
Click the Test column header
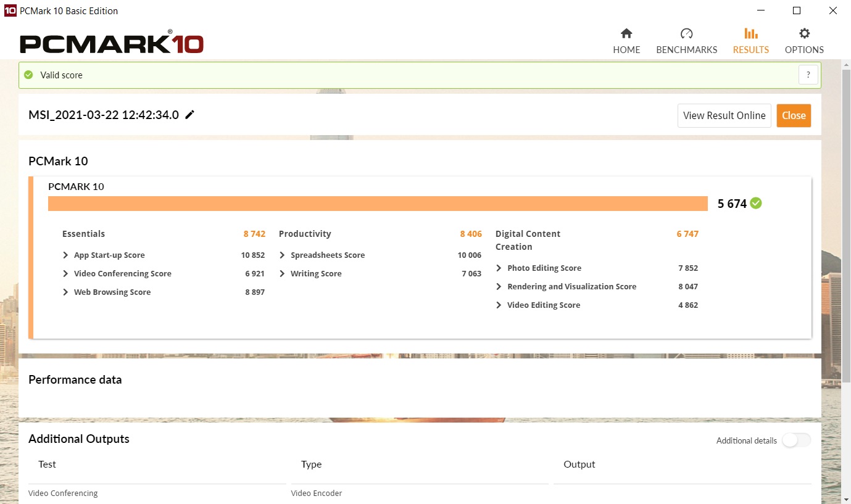[47, 464]
